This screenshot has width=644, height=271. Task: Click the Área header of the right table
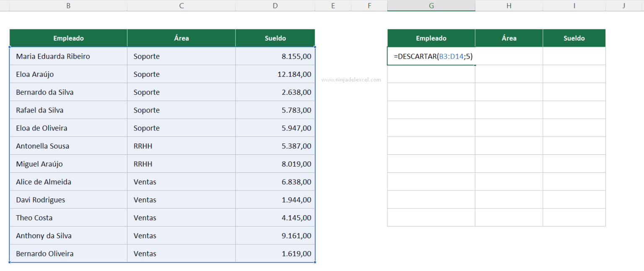[x=509, y=38]
